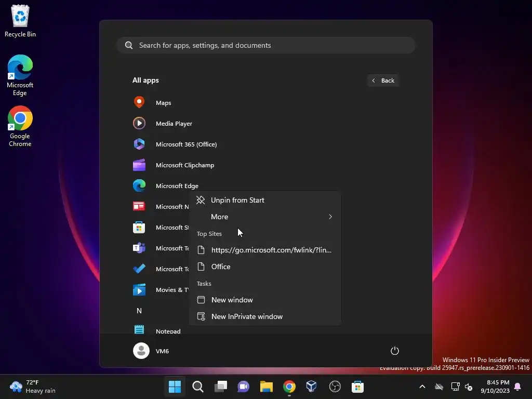Open Microsoft Store from taskbar

click(x=357, y=387)
